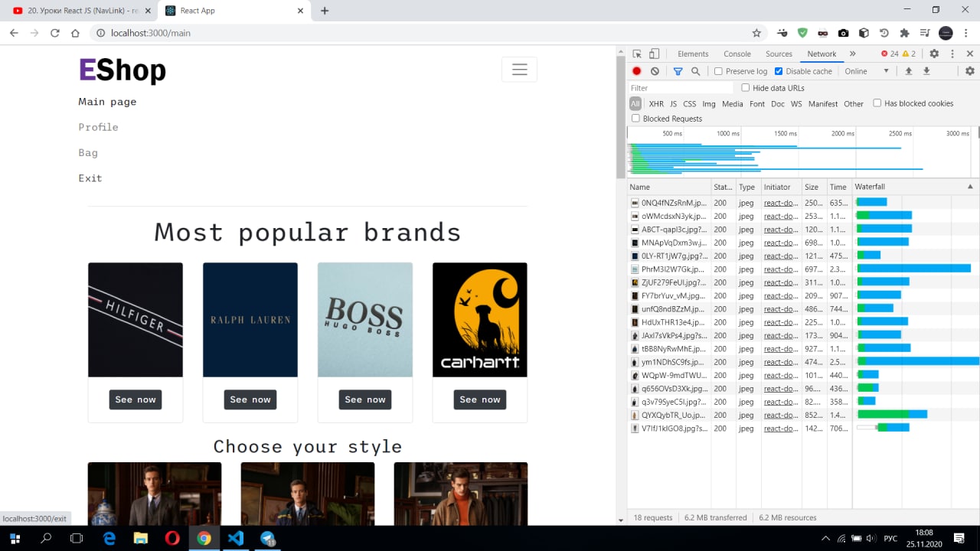
Task: Toggle the device toolbar icon in DevTools
Action: click(654, 54)
